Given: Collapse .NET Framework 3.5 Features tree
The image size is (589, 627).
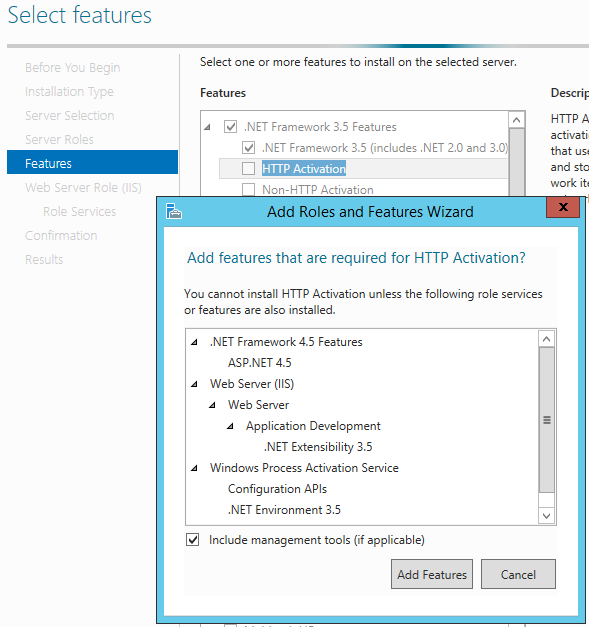Looking at the screenshot, I should point(207,128).
